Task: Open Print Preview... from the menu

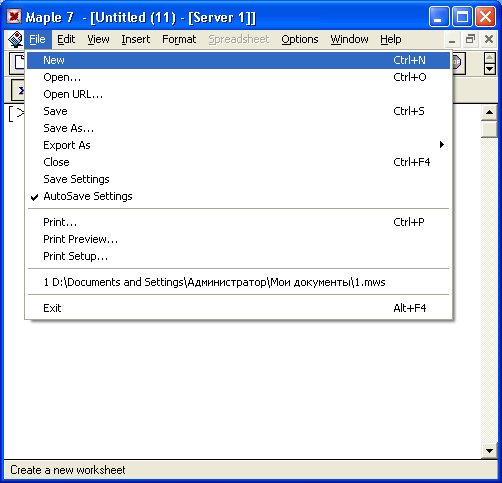Action: tap(238, 239)
